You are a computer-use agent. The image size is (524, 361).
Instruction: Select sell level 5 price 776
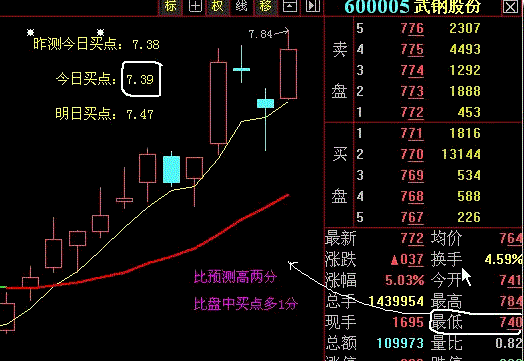coord(412,29)
